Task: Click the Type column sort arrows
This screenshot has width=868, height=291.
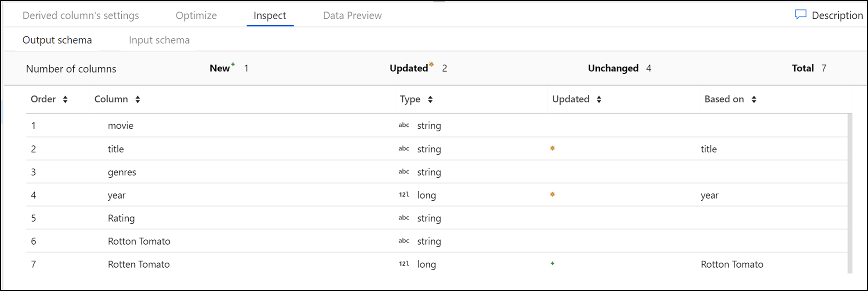Action: (430, 99)
